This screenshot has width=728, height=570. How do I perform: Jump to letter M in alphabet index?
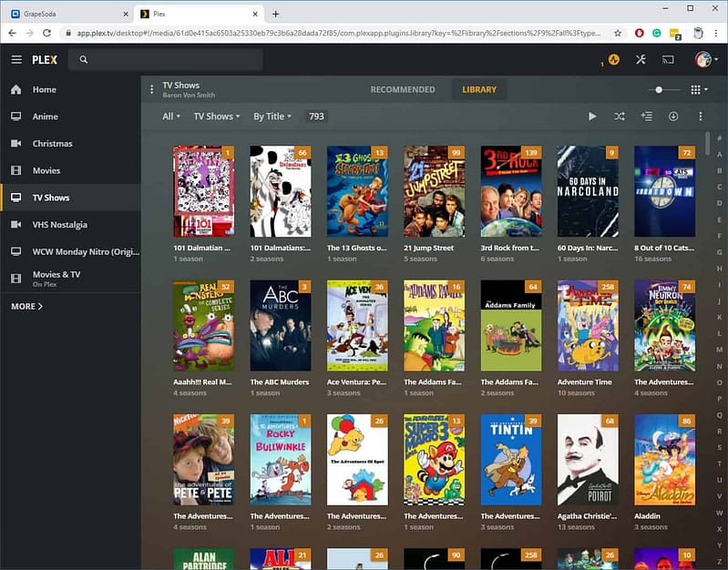(719, 350)
